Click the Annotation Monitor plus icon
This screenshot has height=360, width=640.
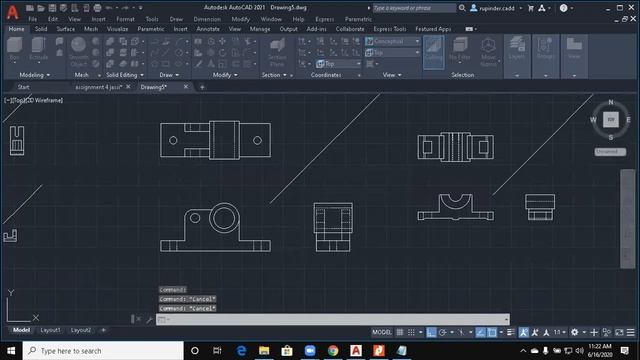point(594,332)
